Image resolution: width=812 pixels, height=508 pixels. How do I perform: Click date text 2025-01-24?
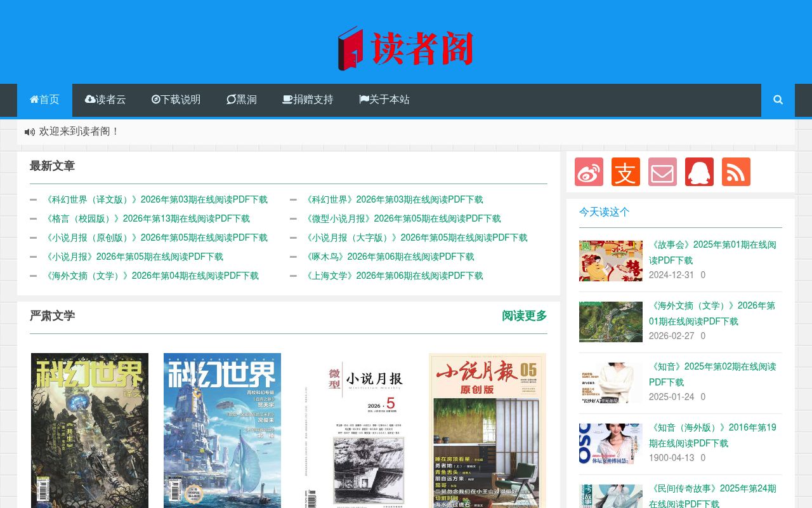tap(671, 397)
